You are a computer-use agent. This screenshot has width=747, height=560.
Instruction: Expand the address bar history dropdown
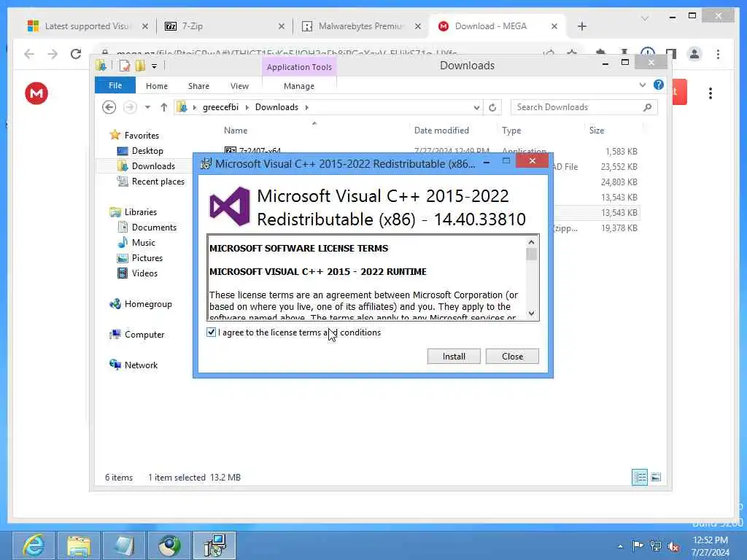(476, 108)
